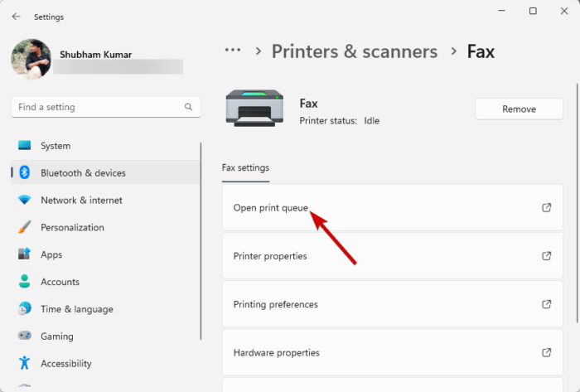The image size is (580, 392).
Task: Close the Settings window
Action: point(563,11)
